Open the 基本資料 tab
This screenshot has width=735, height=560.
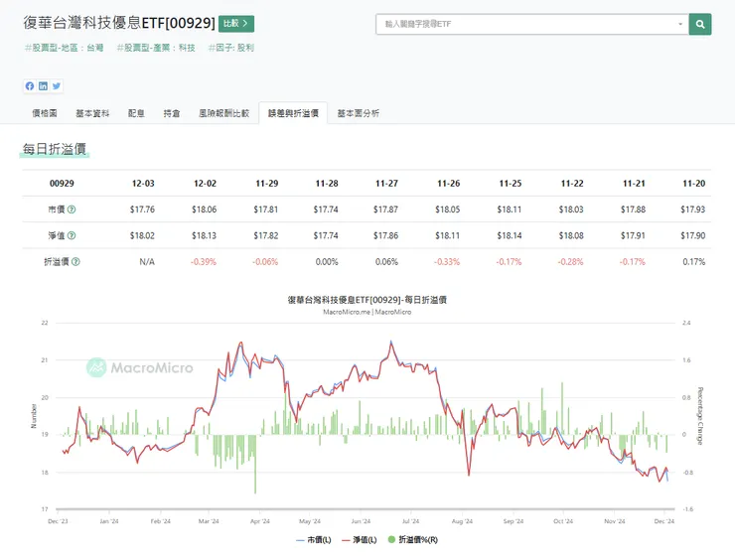pyautogui.click(x=92, y=113)
